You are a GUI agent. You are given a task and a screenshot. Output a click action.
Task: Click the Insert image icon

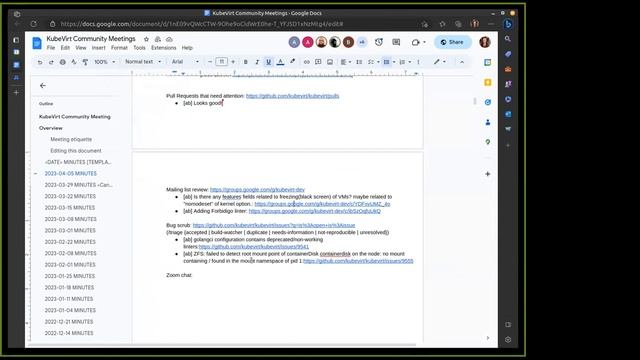330,62
